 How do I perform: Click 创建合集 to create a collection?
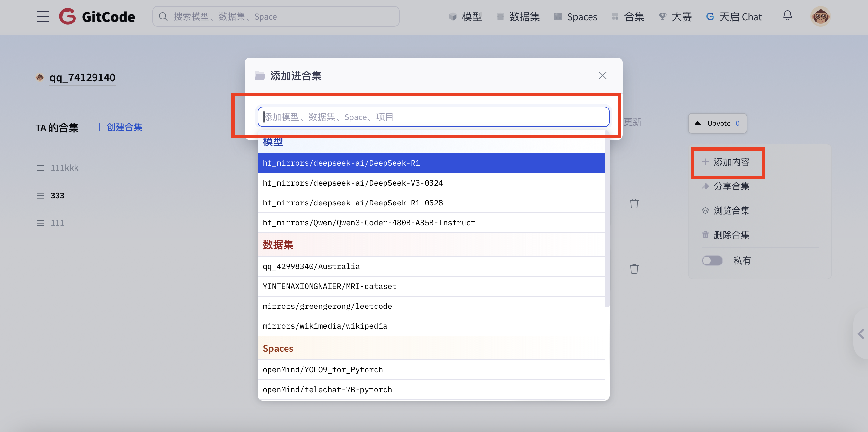pyautogui.click(x=119, y=127)
